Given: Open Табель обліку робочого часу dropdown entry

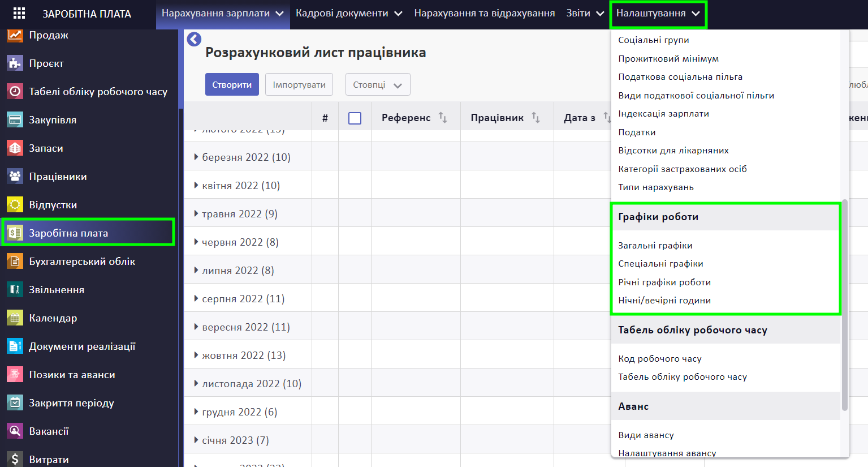Looking at the screenshot, I should pyautogui.click(x=683, y=377).
